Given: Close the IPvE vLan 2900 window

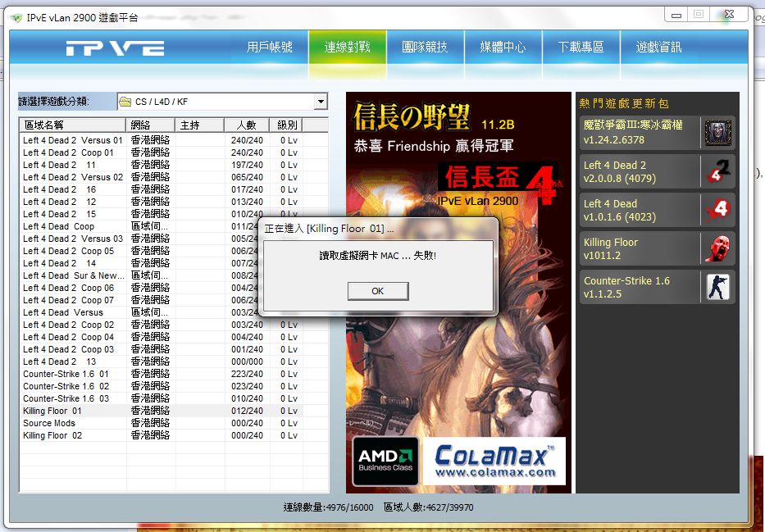Looking at the screenshot, I should point(729,15).
